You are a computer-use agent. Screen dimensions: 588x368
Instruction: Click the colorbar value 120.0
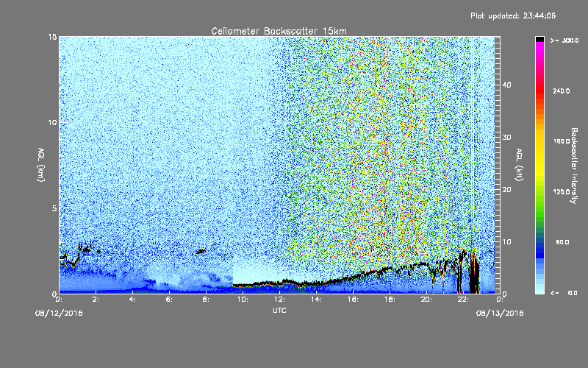(562, 192)
